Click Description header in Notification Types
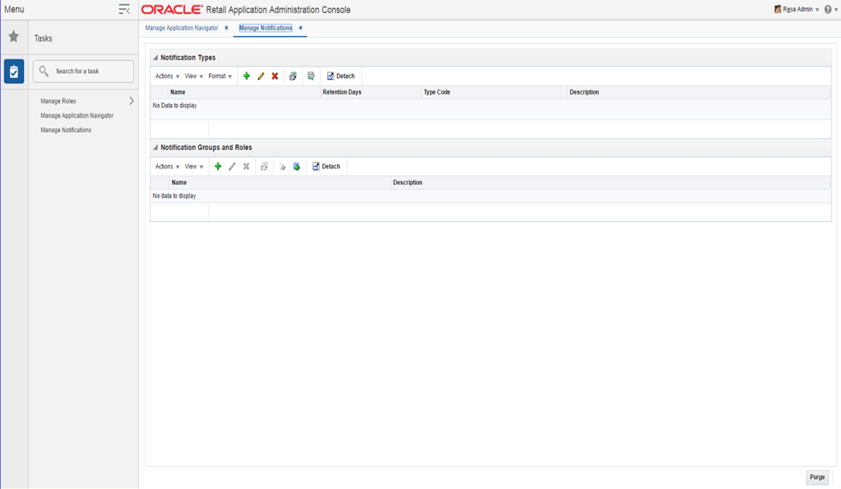 [x=584, y=92]
